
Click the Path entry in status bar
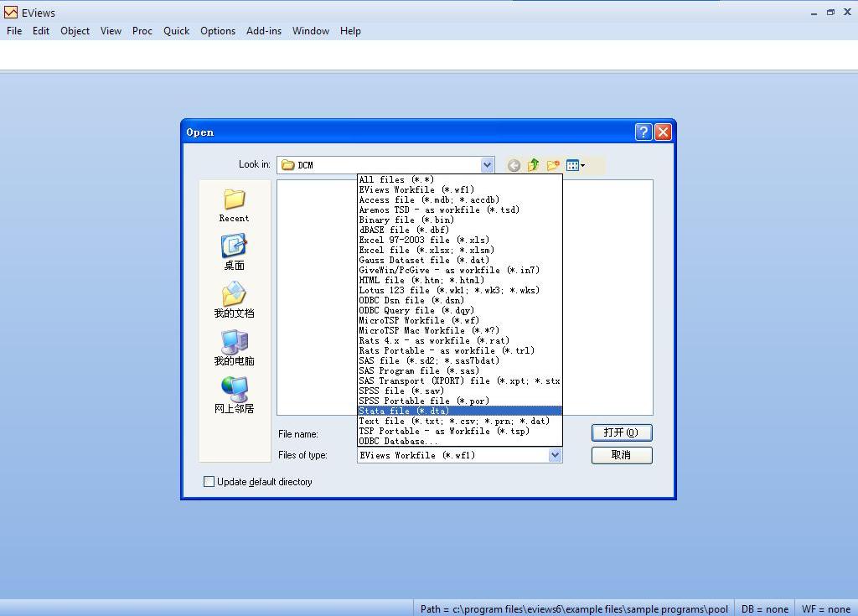[x=573, y=609]
